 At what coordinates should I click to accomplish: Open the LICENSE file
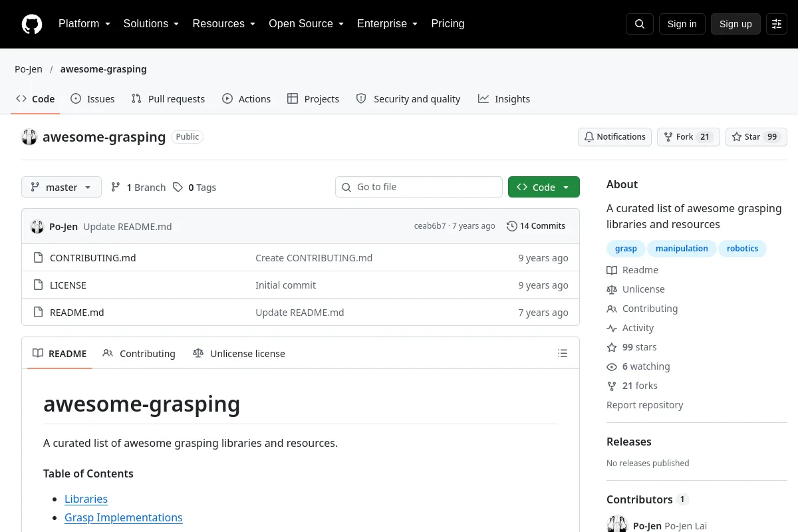point(68,285)
